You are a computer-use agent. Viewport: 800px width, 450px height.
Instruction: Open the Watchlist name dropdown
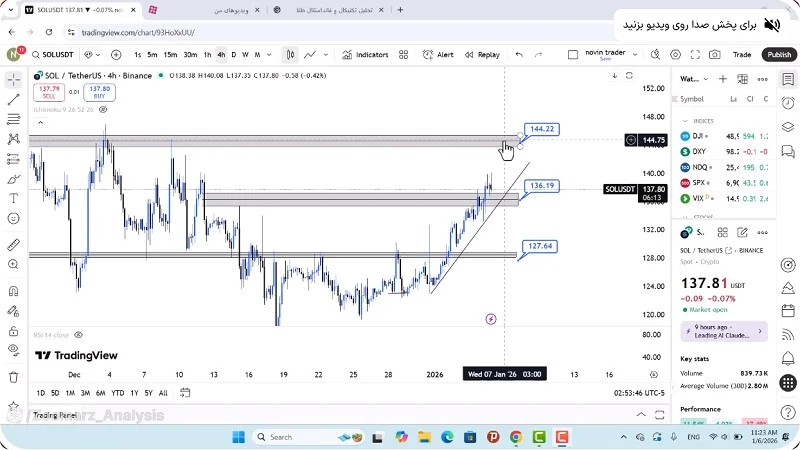pyautogui.click(x=690, y=78)
